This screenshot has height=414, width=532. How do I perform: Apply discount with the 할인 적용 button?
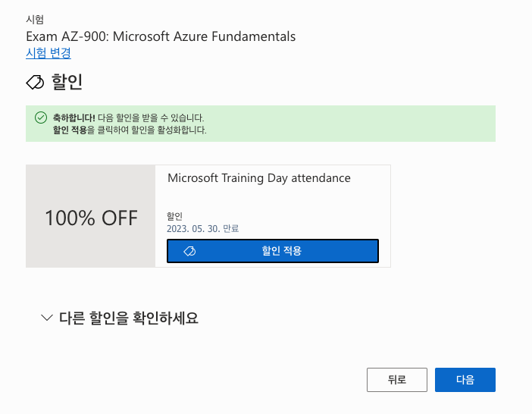[273, 251]
